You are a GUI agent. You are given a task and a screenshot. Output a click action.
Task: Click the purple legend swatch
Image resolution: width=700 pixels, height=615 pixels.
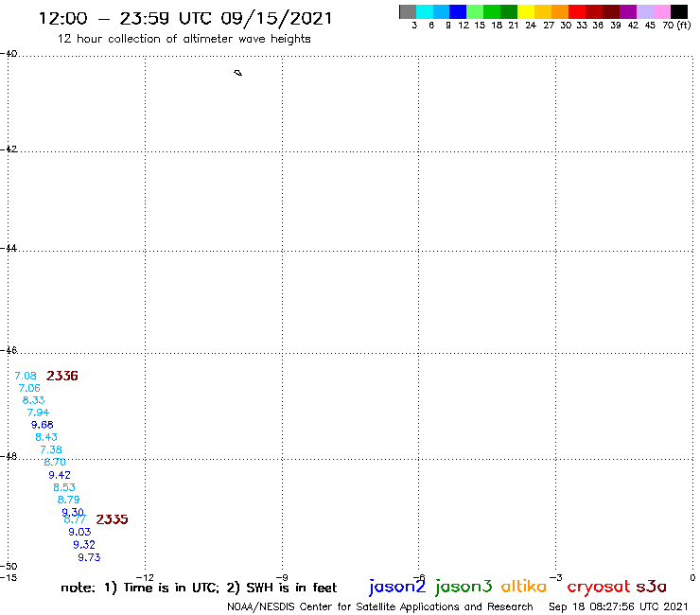[x=628, y=11]
